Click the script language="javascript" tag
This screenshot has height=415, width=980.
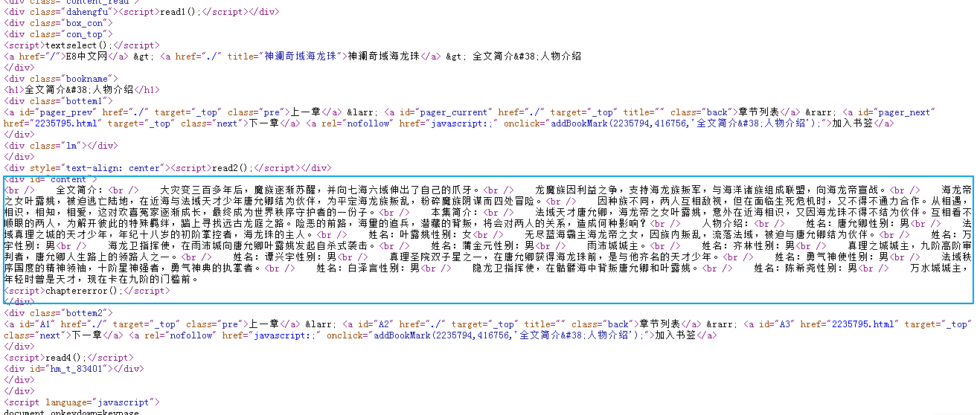coord(81,402)
